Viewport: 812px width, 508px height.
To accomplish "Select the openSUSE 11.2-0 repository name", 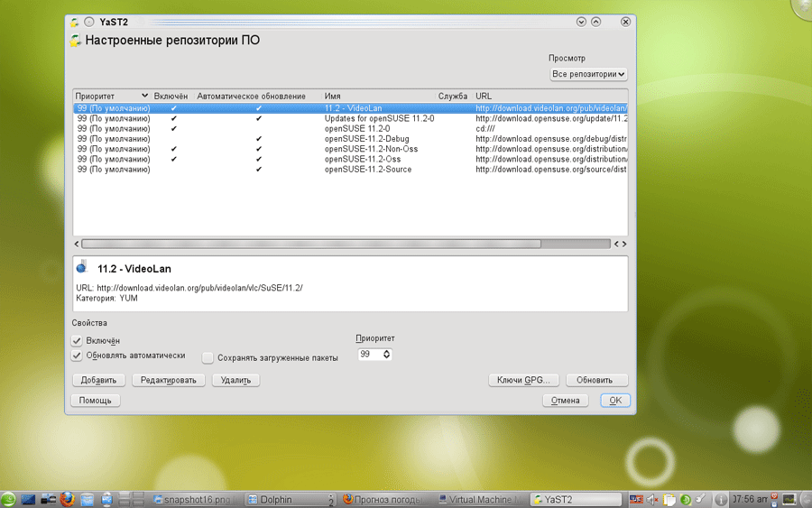I will pyautogui.click(x=357, y=128).
